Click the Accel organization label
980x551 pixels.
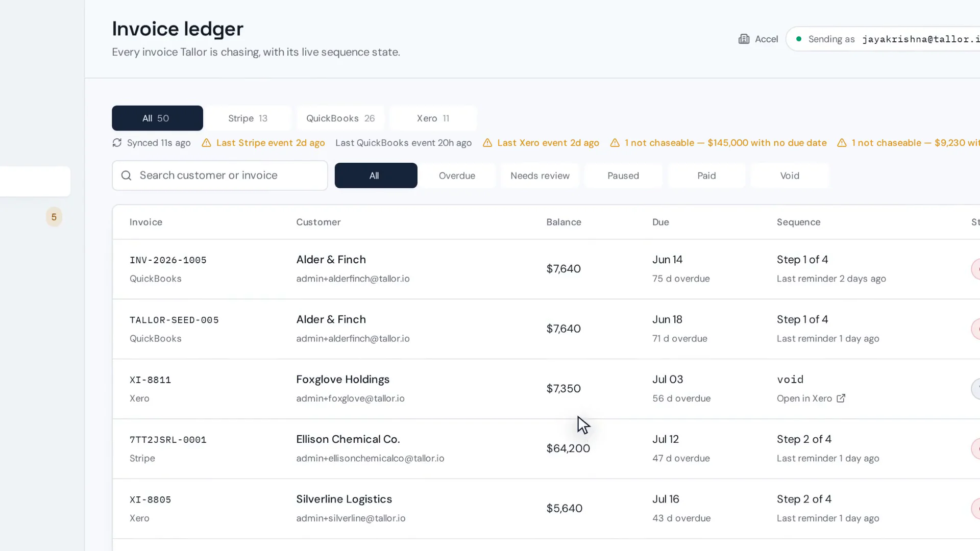(766, 39)
